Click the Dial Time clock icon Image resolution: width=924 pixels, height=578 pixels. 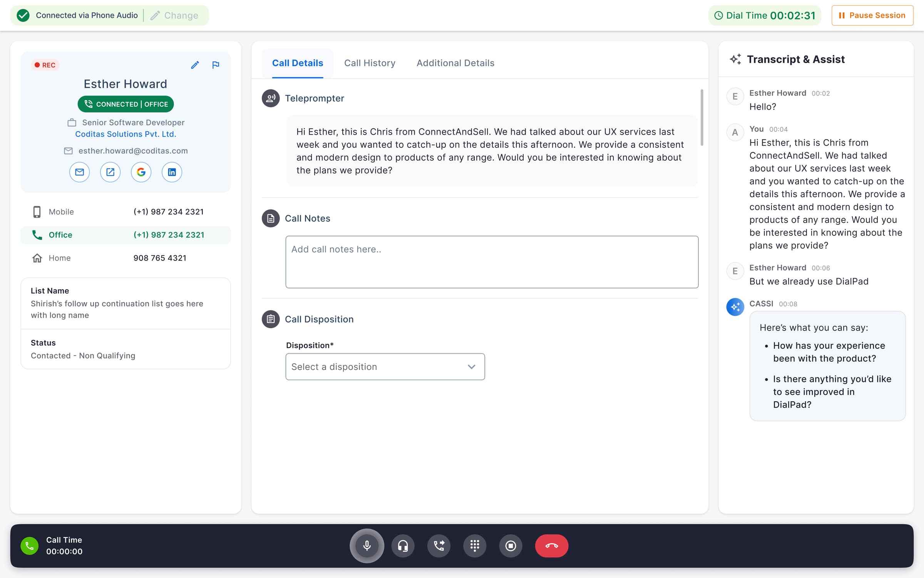tap(718, 15)
